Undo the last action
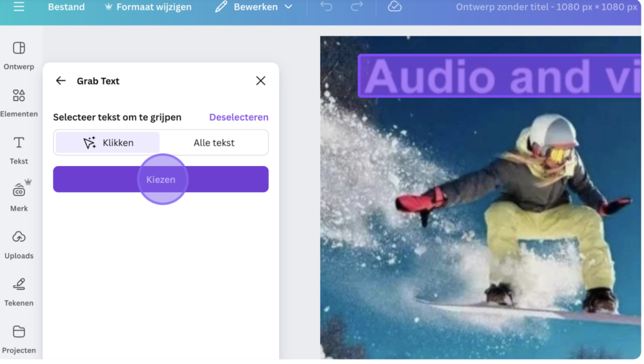644x364 pixels. click(327, 6)
